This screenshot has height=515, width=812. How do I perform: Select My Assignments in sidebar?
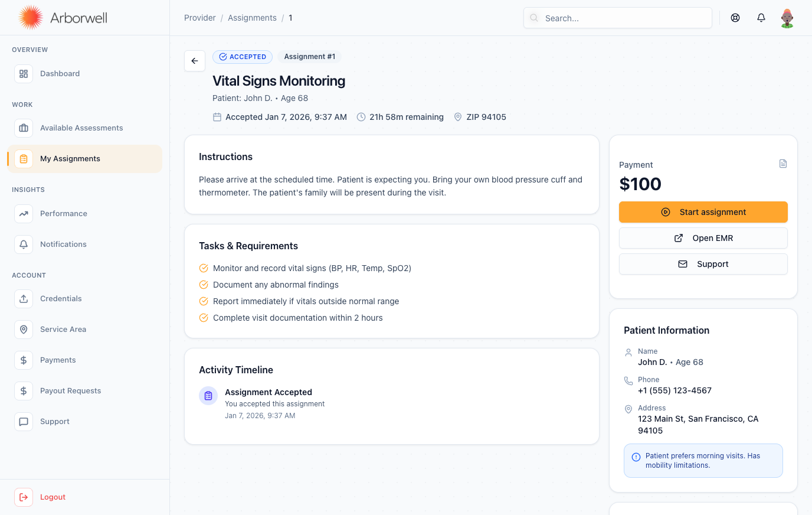click(70, 159)
